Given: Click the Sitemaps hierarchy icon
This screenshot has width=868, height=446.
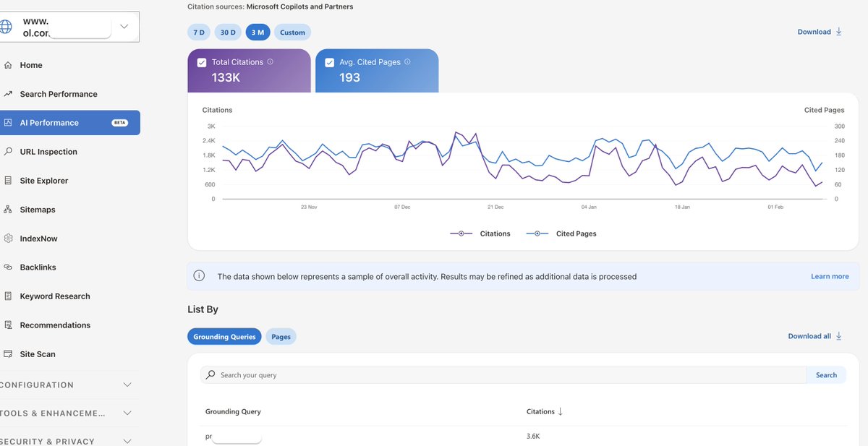Looking at the screenshot, I should (x=8, y=210).
